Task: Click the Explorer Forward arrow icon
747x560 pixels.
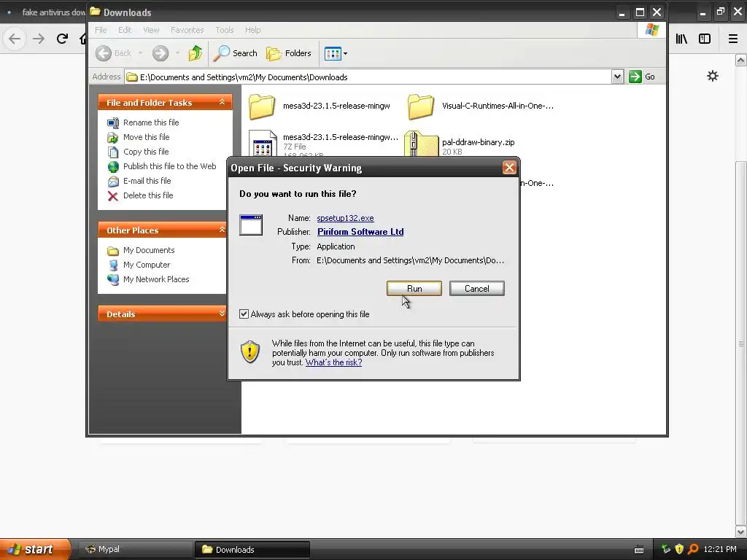Action: [x=160, y=53]
